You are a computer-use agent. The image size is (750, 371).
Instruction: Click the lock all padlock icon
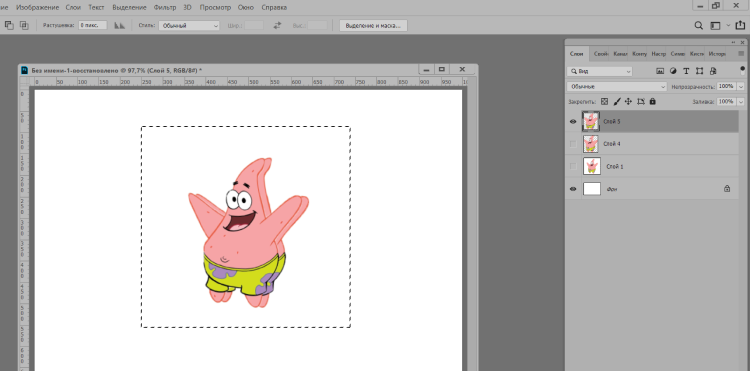pos(653,101)
